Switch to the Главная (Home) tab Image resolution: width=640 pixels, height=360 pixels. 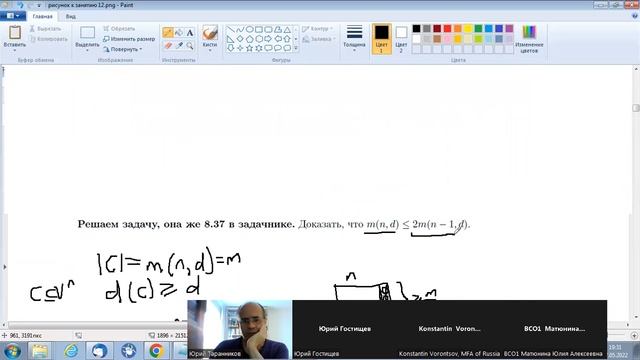42,16
